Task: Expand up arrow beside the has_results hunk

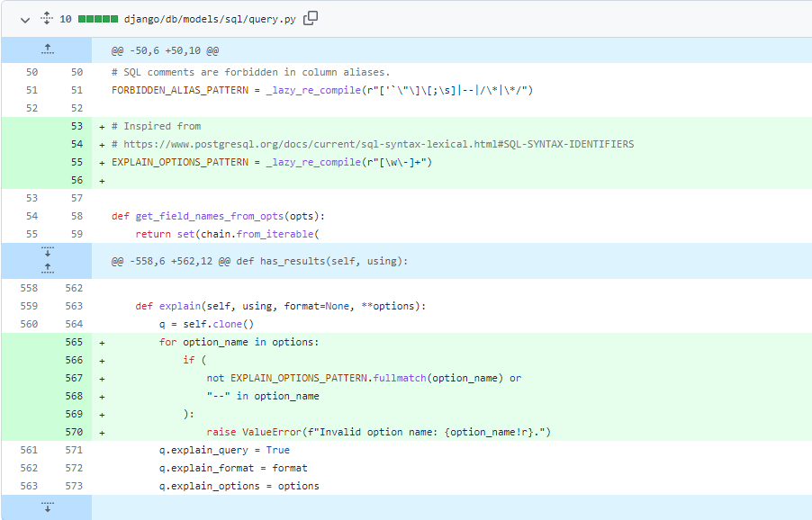Action: point(47,268)
